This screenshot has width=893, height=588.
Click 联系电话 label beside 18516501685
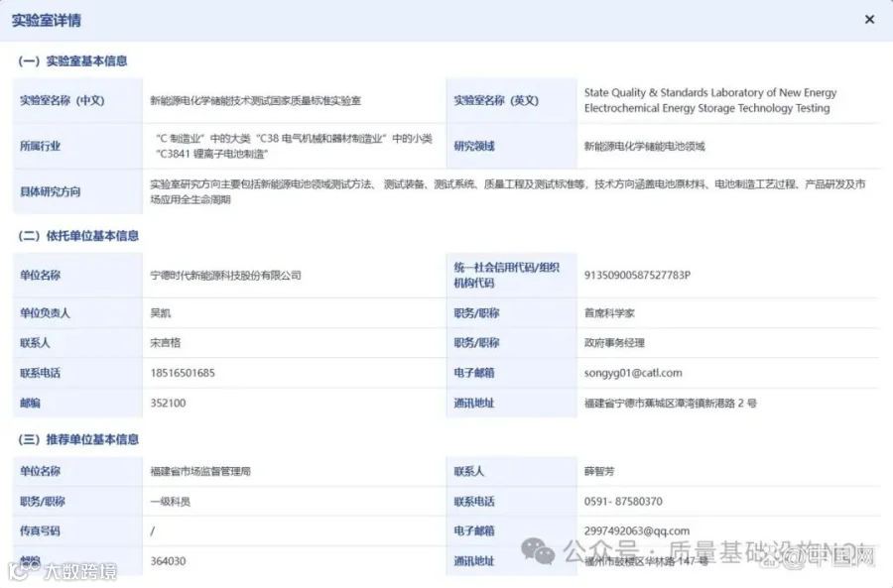click(x=40, y=374)
